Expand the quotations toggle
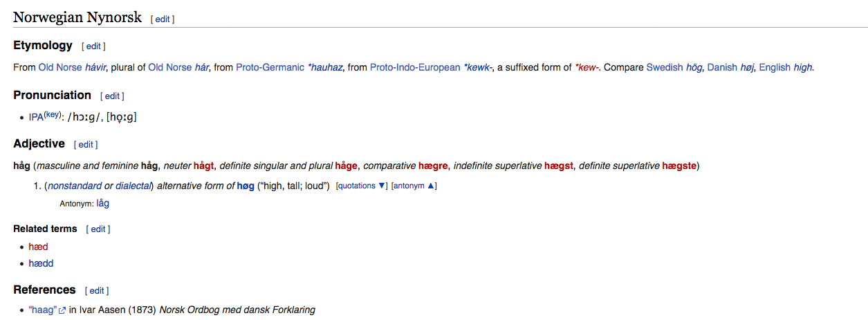The width and height of the screenshot is (868, 320). [361, 186]
